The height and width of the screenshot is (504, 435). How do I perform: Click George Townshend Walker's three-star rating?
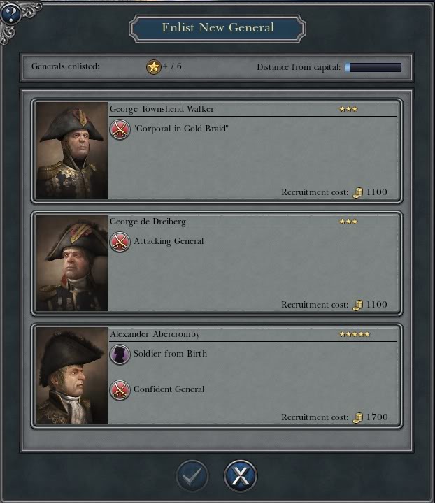pyautogui.click(x=348, y=109)
